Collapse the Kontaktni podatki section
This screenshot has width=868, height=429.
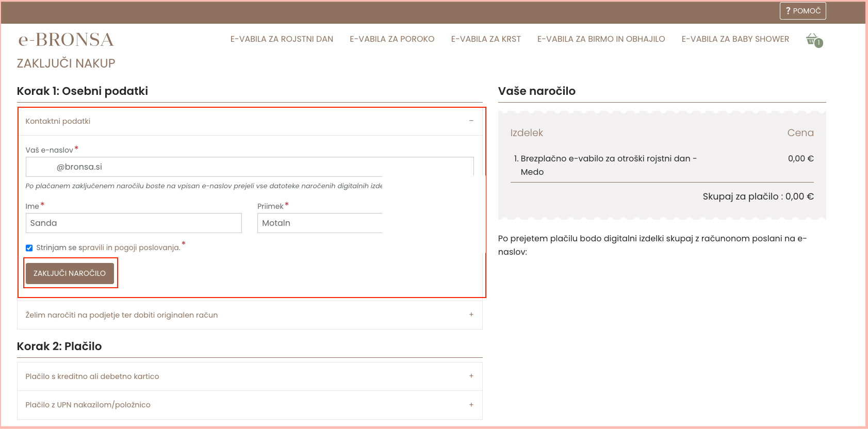[x=250, y=121]
